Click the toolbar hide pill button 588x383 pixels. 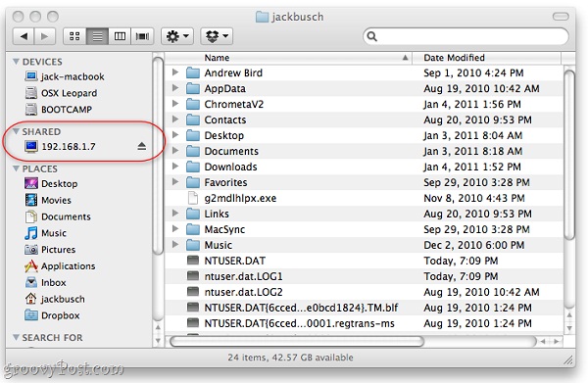tap(561, 16)
